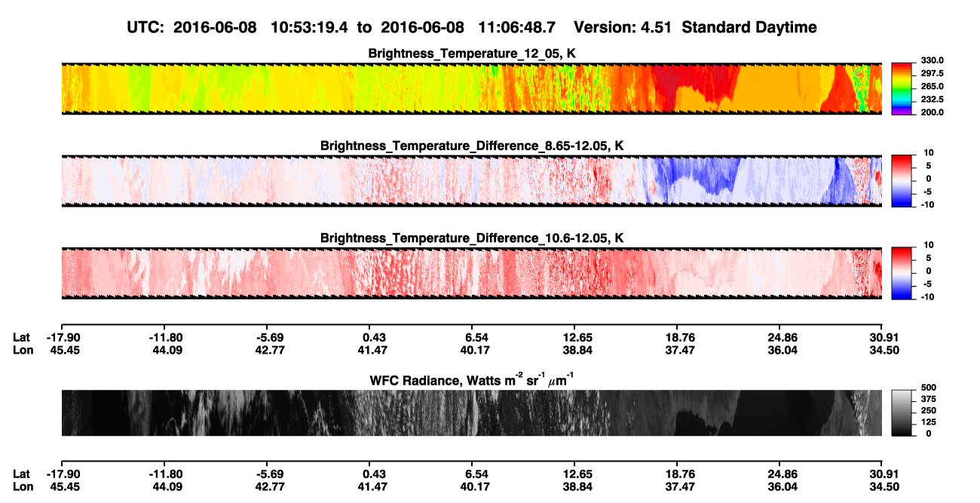Image resolution: width=980 pixels, height=503 pixels.
Task: Click the 500 tick on the WFC Radiance colorbar
Action: 927,386
